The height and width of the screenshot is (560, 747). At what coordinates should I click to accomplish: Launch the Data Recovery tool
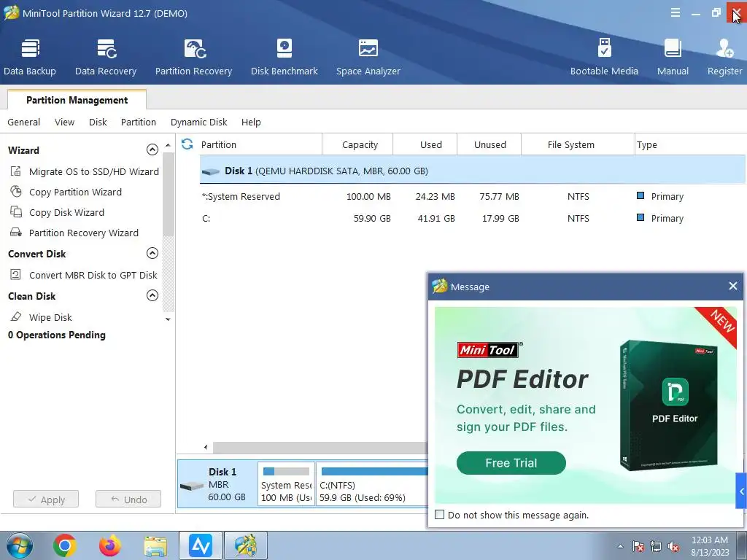pos(106,57)
